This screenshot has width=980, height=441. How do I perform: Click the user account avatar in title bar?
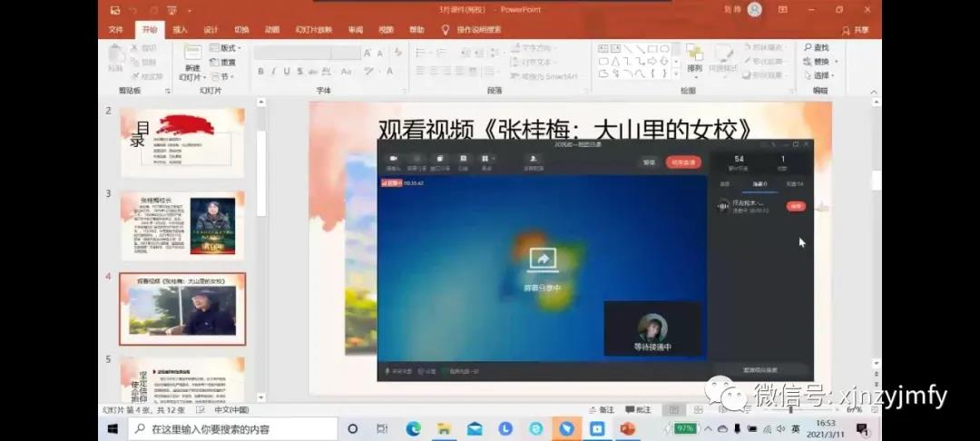[x=755, y=10]
